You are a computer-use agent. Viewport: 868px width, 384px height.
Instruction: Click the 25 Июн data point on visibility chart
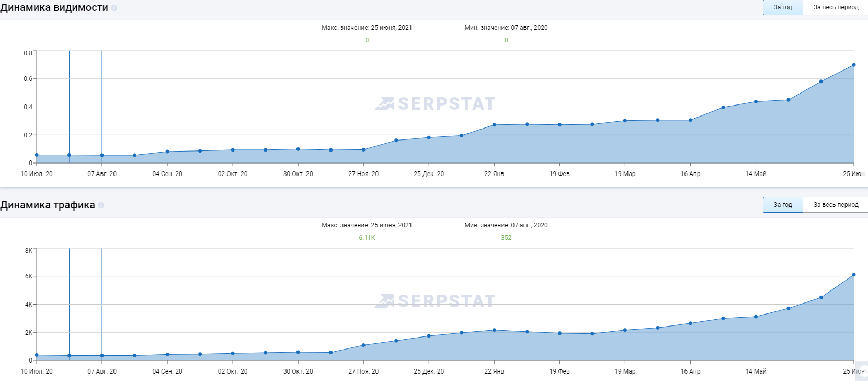[854, 65]
